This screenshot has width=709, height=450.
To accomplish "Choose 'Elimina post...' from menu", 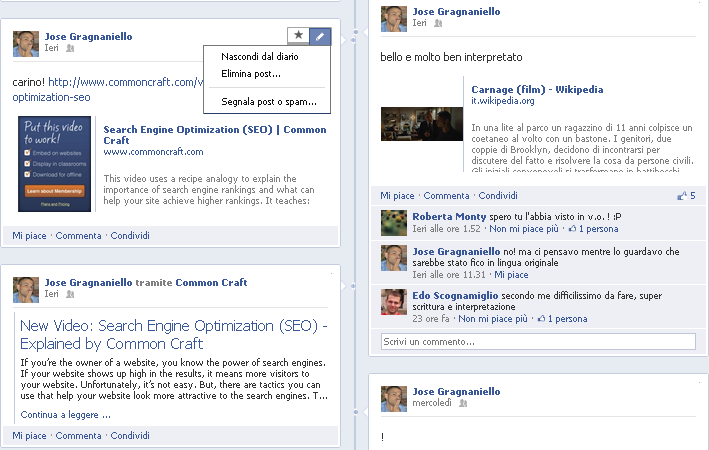I will click(x=250, y=74).
